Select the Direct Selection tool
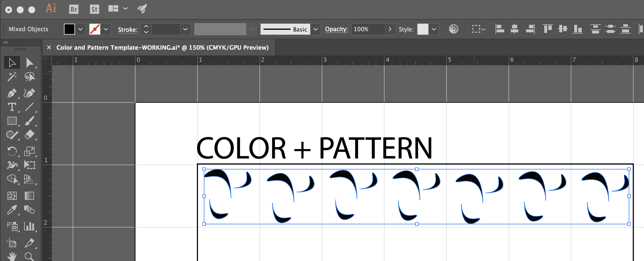Image resolution: width=644 pixels, height=261 pixels. coord(29,63)
